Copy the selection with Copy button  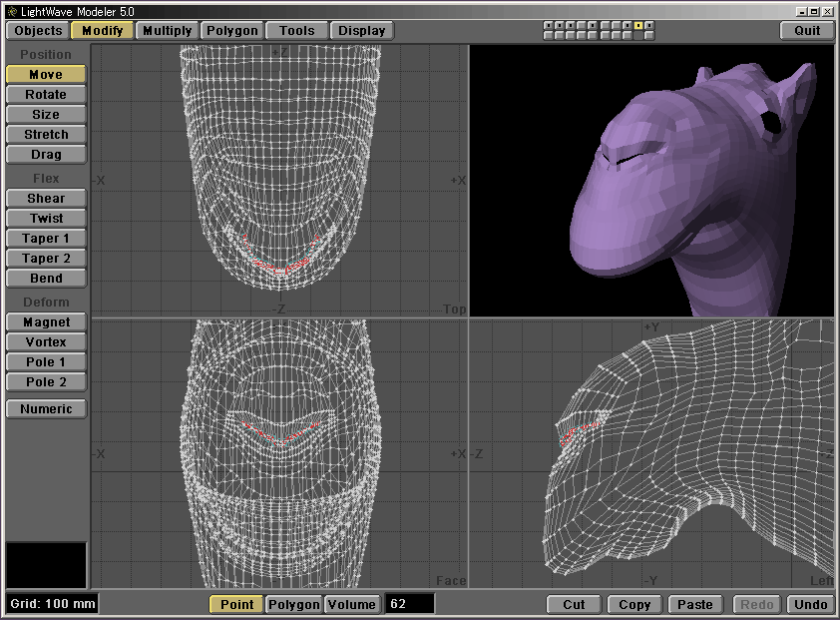click(634, 604)
